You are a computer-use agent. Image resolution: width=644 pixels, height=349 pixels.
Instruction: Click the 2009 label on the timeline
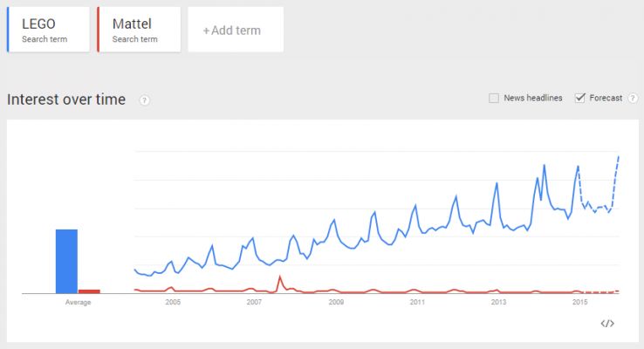pos(336,303)
